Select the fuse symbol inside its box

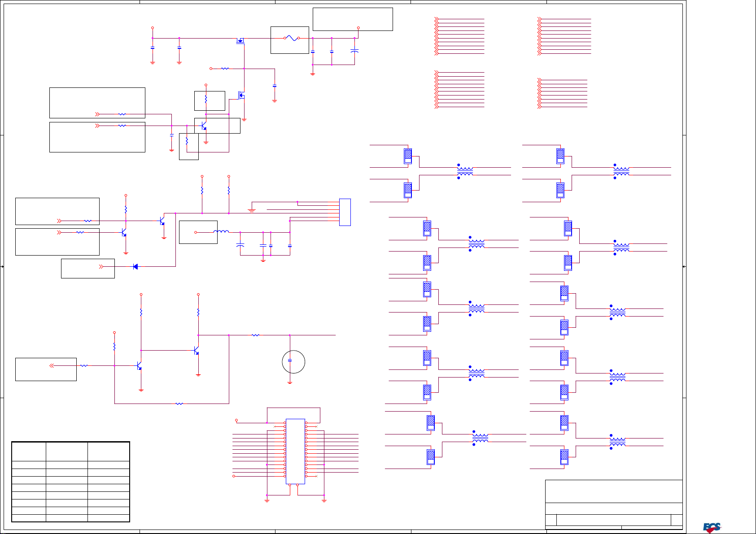pyautogui.click(x=292, y=38)
